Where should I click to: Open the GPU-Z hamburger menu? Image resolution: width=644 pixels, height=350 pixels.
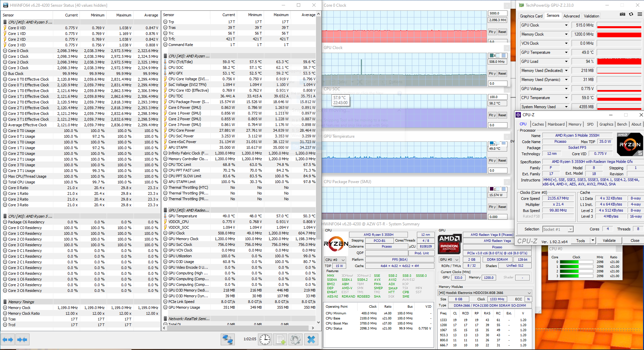pyautogui.click(x=640, y=14)
